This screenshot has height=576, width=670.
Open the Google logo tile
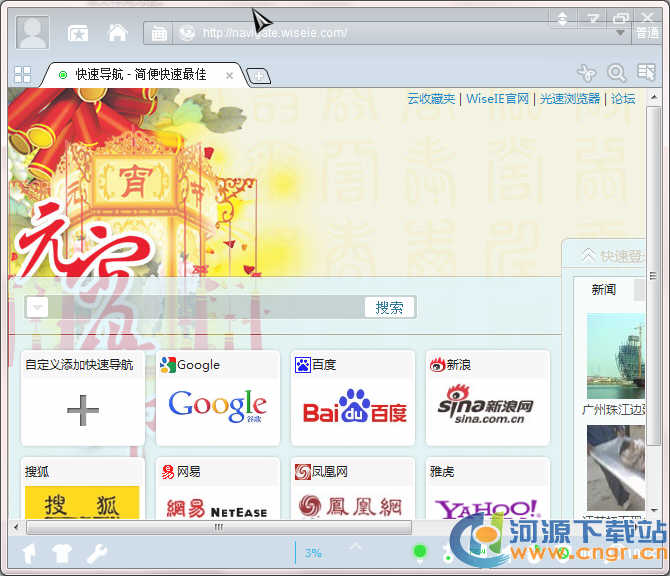pos(218,406)
